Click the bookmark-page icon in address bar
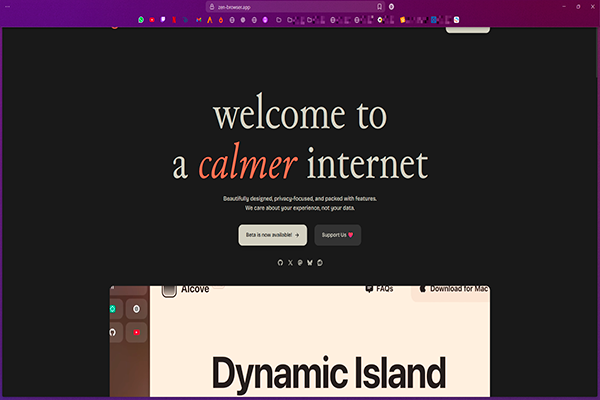Image resolution: width=600 pixels, height=400 pixels. point(379,7)
